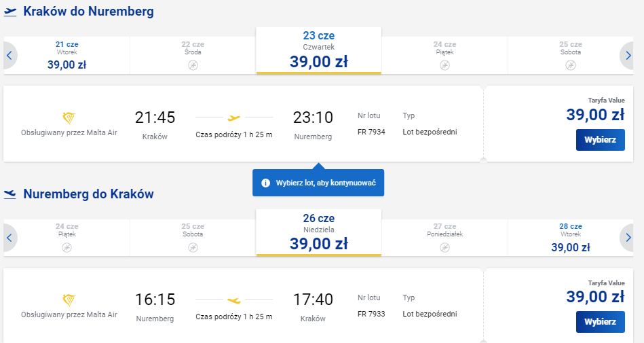Show later dates for Kraków to Nuremberg

click(x=627, y=56)
